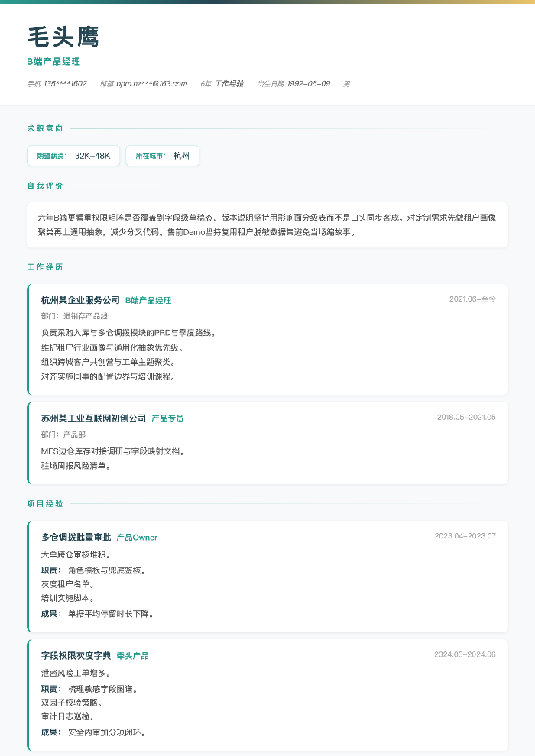Image resolution: width=535 pixels, height=756 pixels.
Task: Click the 产品Owner role label
Action: click(137, 538)
